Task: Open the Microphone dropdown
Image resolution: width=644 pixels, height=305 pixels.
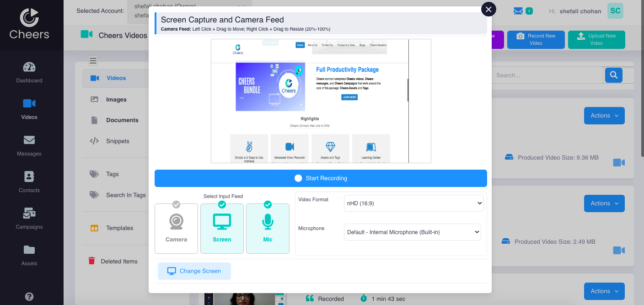Action: pyautogui.click(x=412, y=232)
